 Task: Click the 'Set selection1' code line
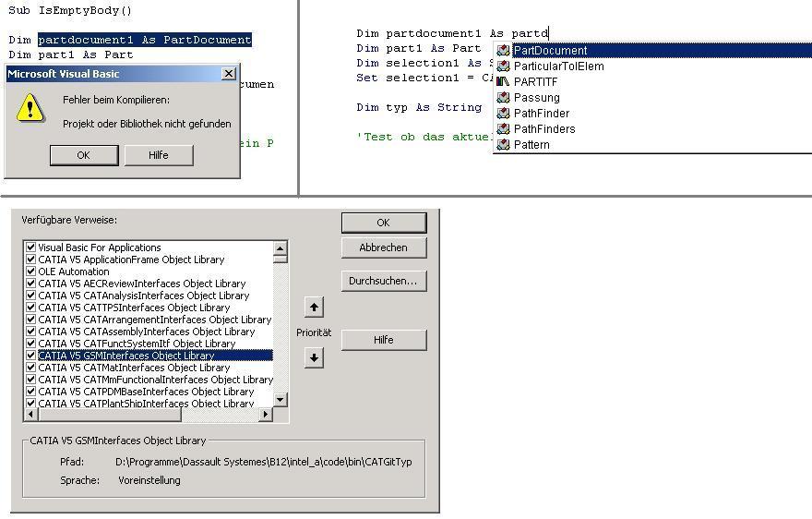424,78
